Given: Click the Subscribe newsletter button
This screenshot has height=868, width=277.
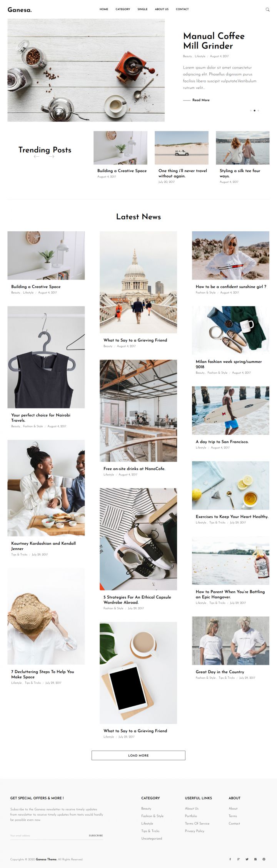Looking at the screenshot, I should (96, 835).
